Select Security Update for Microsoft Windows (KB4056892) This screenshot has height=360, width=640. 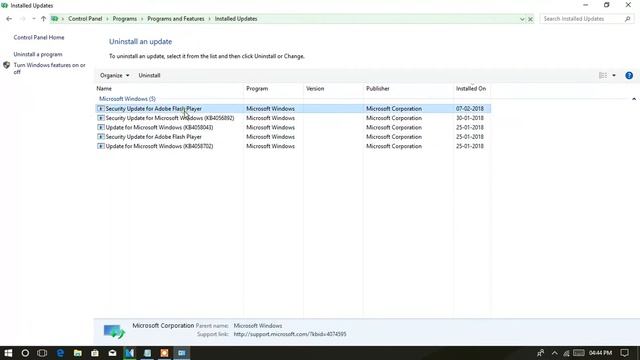[293, 118]
